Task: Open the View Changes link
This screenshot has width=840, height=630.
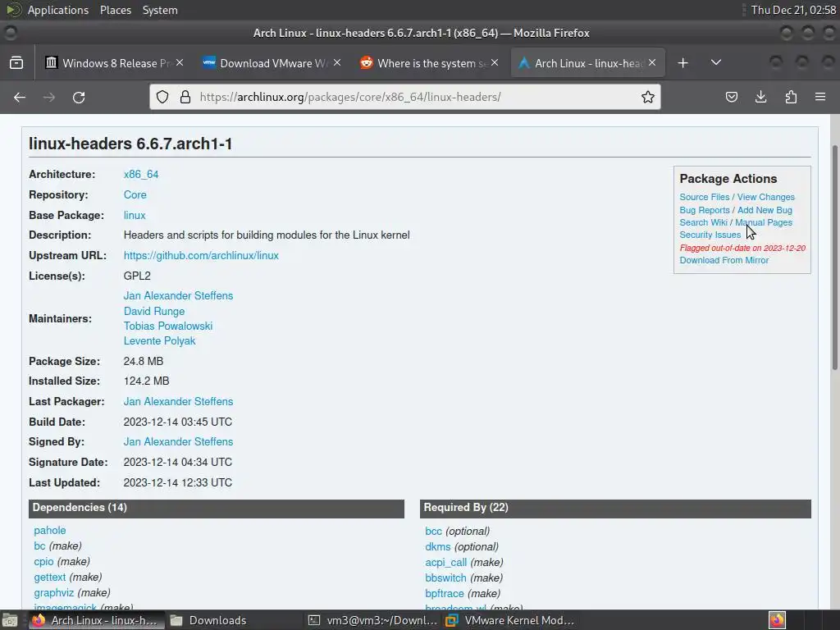Action: [x=766, y=197]
